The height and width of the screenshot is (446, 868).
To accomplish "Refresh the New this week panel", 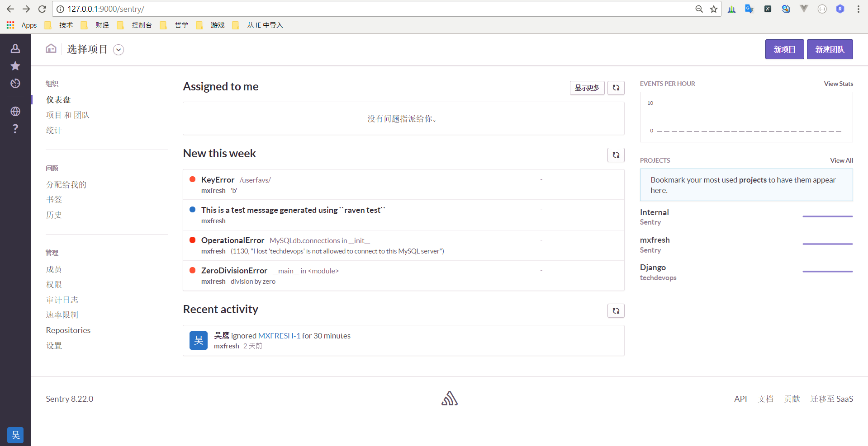I will (x=616, y=155).
